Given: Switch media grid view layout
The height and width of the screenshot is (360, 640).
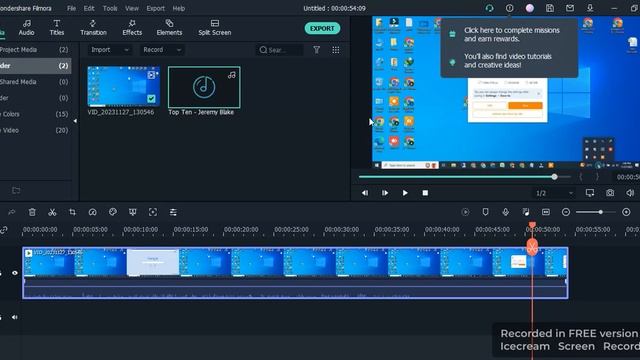Looking at the screenshot, I should (336, 50).
